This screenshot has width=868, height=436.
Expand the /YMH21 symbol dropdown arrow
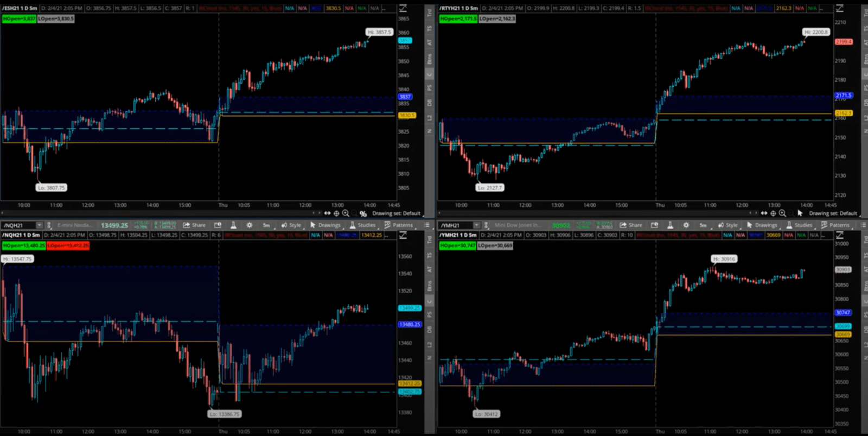point(476,225)
